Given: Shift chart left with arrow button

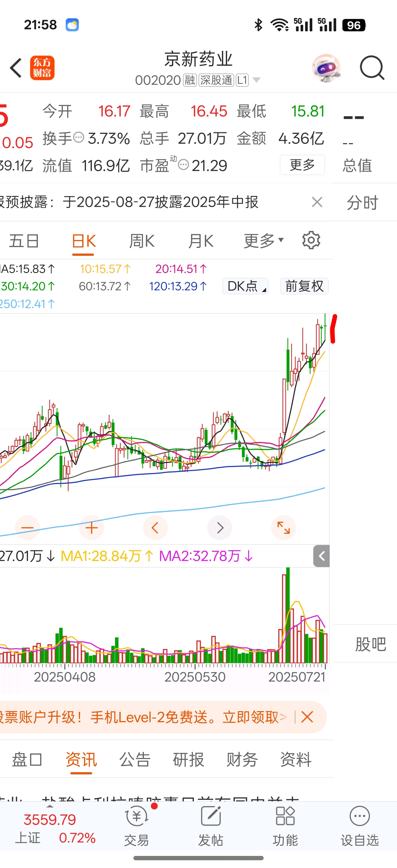Looking at the screenshot, I should pyautogui.click(x=155, y=528).
